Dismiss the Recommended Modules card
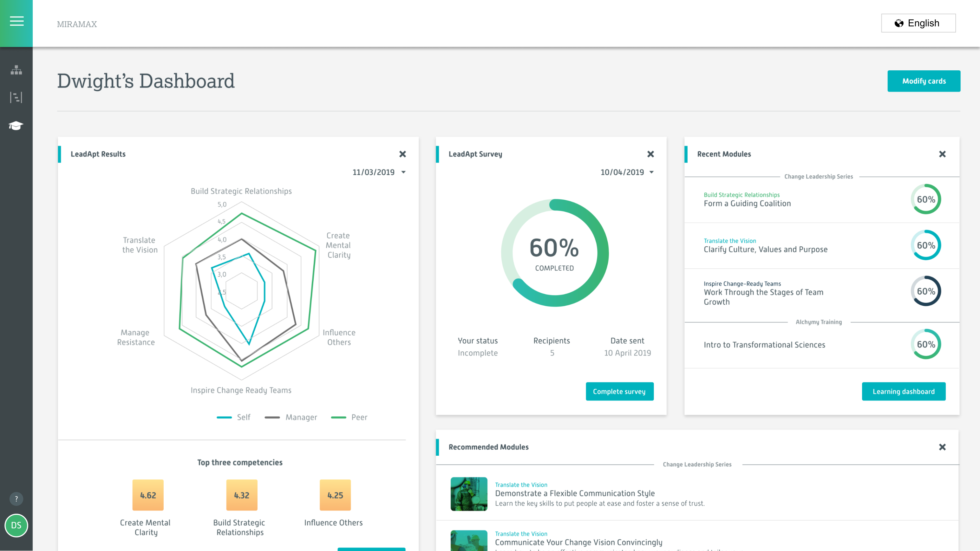 tap(942, 448)
